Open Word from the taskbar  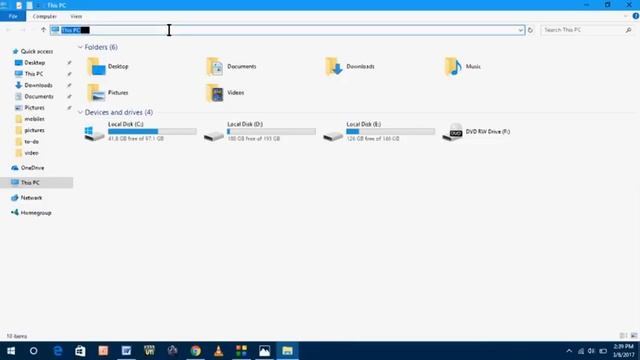coord(126,351)
